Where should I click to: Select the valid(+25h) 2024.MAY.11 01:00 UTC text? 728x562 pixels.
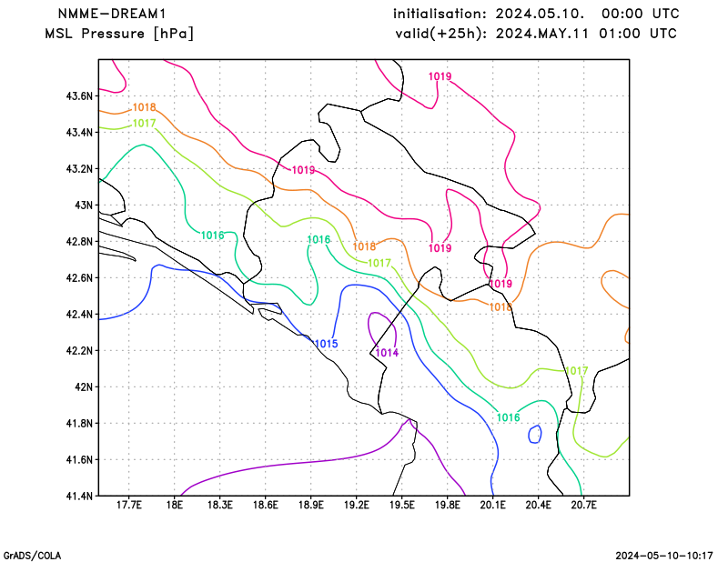pyautogui.click(x=536, y=34)
